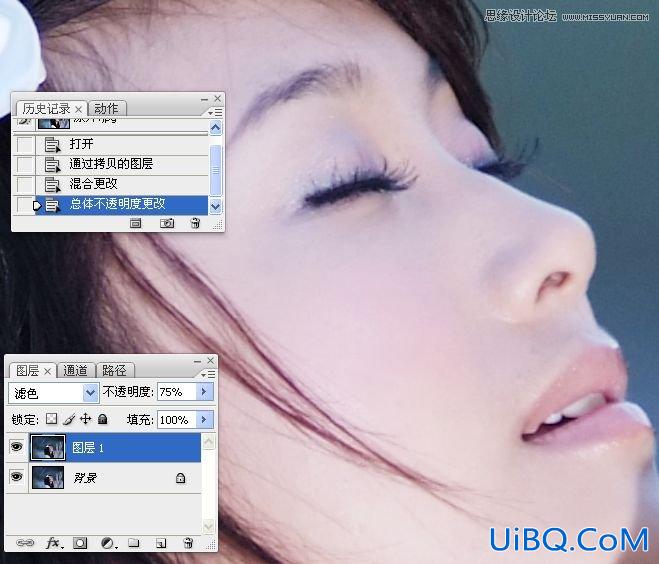Open the opacity slider arrow beside 75%

[x=205, y=392]
